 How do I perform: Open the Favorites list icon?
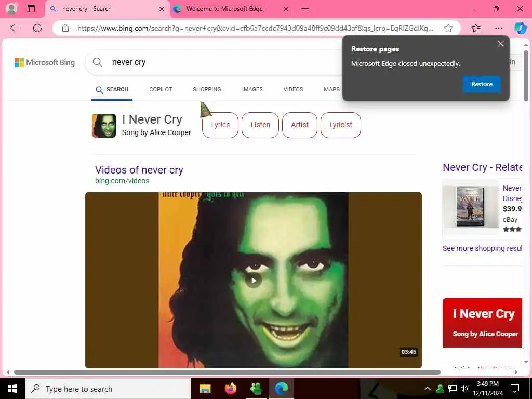(x=476, y=28)
